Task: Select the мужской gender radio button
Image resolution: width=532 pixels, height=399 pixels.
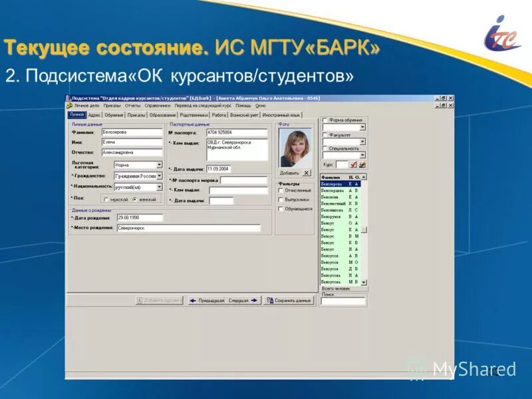Action: click(106, 199)
